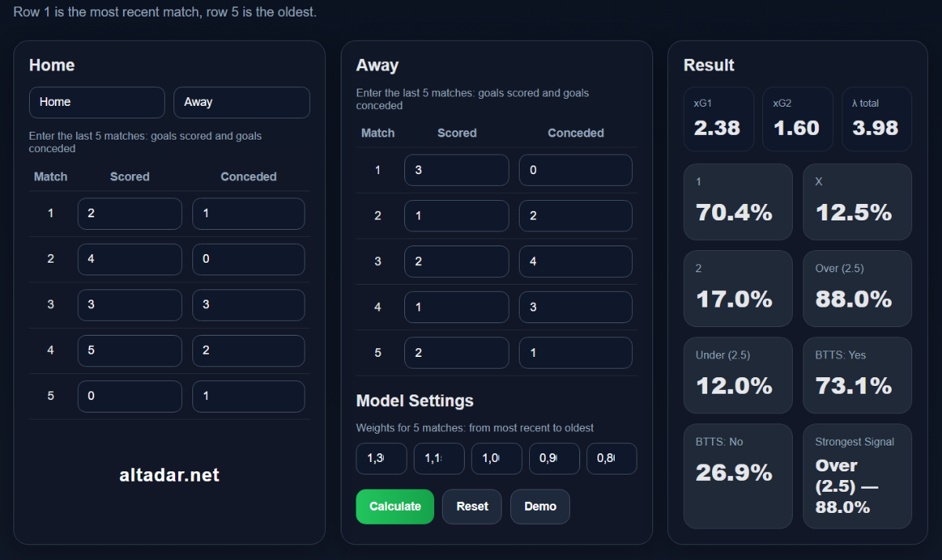
Task: Select the Over (2.5) result card
Action: tap(856, 288)
